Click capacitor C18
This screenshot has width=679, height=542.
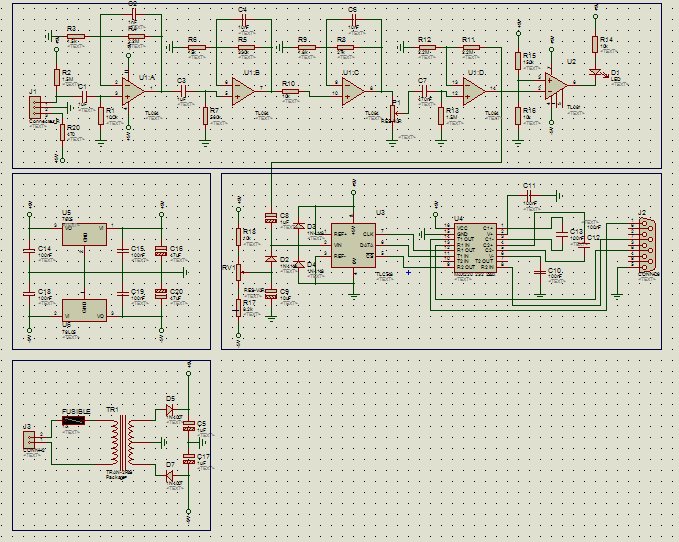pos(29,294)
